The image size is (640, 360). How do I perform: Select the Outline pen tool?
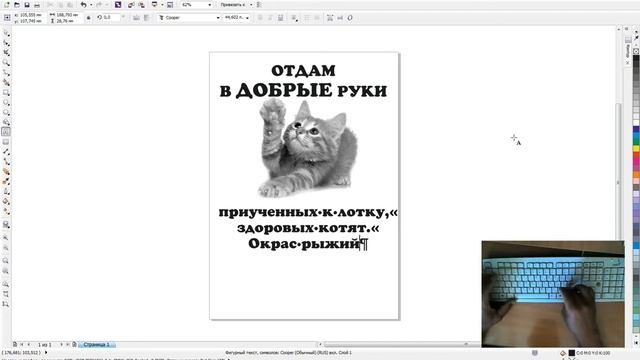click(x=6, y=191)
